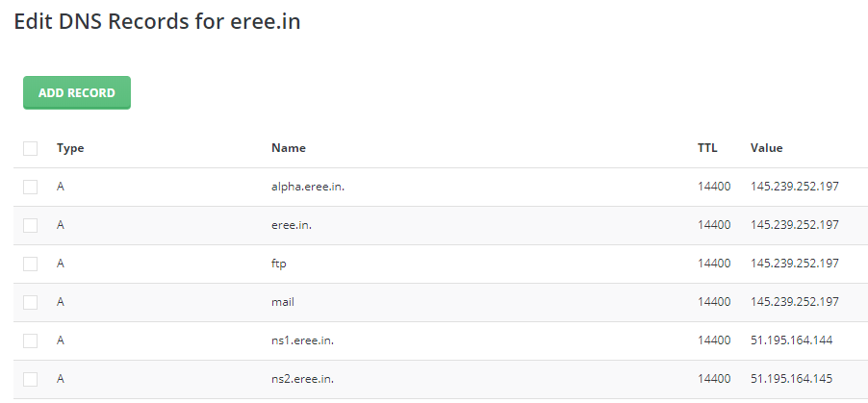Screen dimensions: 868x403
Task: Click the ADD RECORD button
Action: point(77,93)
